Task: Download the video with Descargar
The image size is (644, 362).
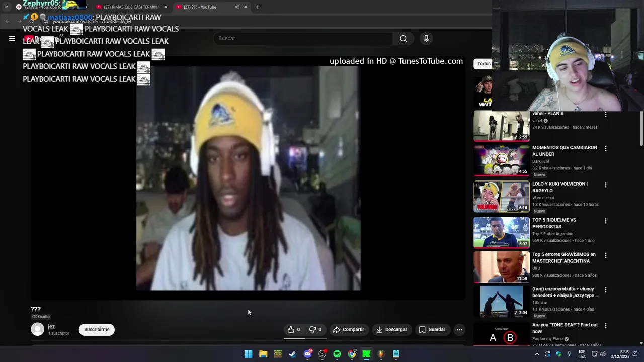Action: tap(391, 330)
